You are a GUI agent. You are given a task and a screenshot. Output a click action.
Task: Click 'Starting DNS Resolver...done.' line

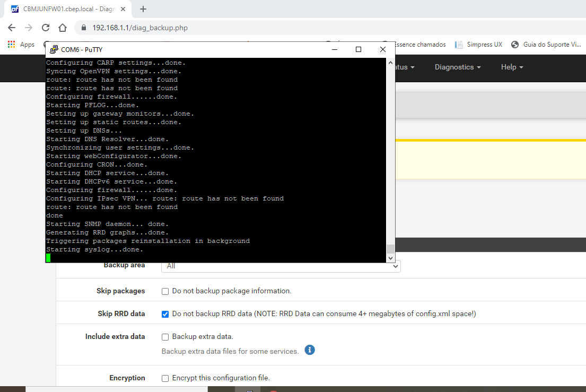[108, 139]
